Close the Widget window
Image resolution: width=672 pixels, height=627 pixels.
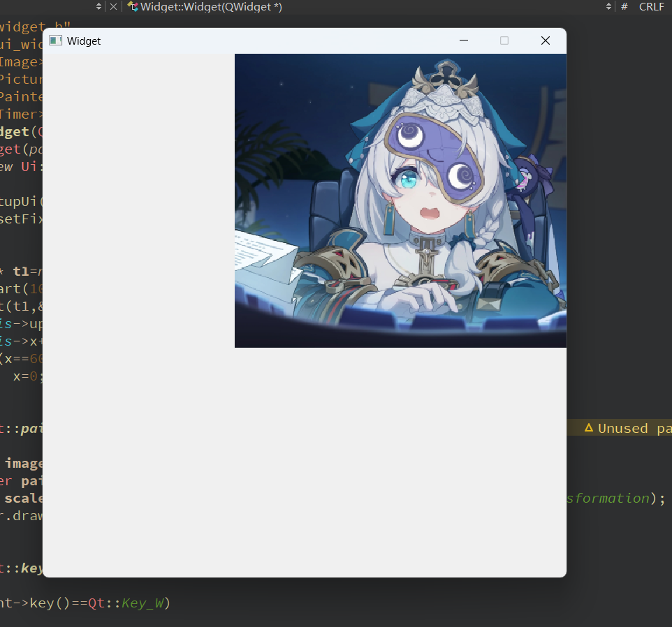546,40
